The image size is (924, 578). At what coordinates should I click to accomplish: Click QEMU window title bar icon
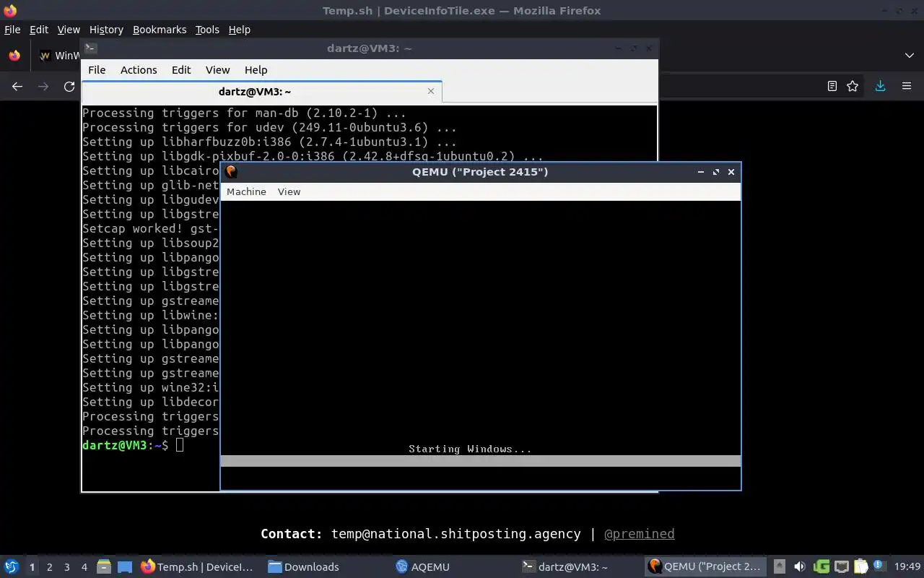tap(231, 172)
